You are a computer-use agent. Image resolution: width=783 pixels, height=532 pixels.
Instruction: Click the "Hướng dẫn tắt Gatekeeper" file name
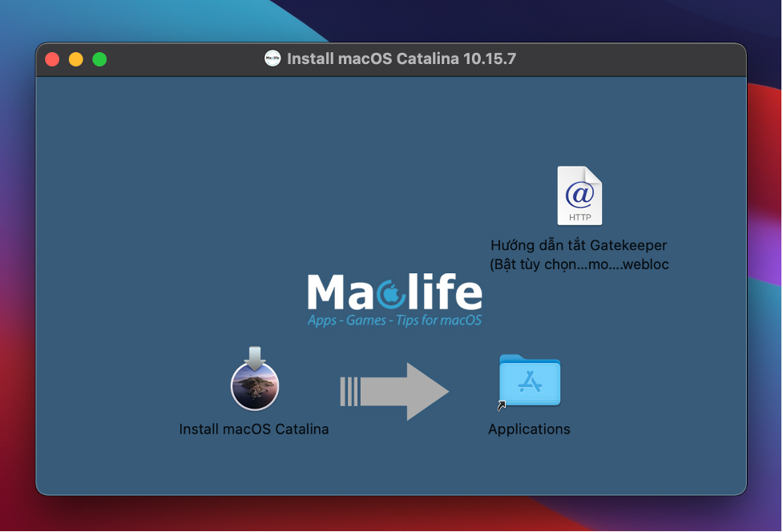579,255
